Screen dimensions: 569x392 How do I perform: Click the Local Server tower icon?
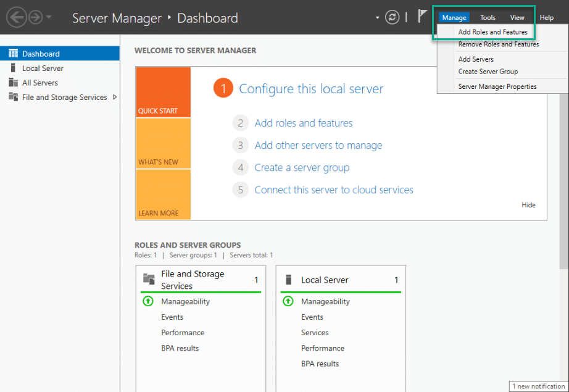13,68
